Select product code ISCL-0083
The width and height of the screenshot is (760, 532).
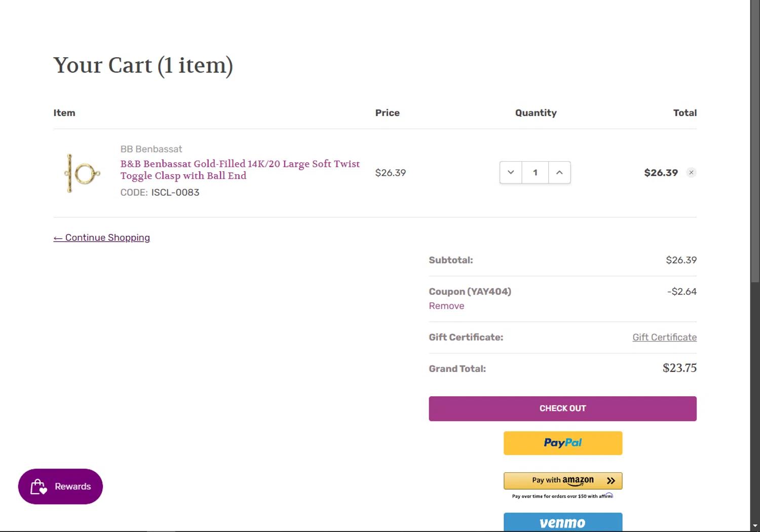pyautogui.click(x=175, y=193)
